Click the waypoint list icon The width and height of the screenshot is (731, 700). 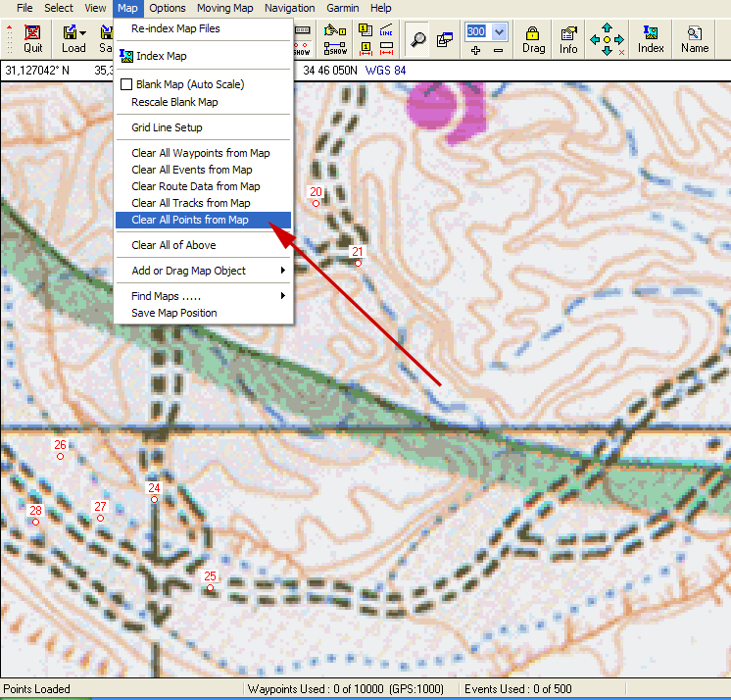click(x=365, y=30)
